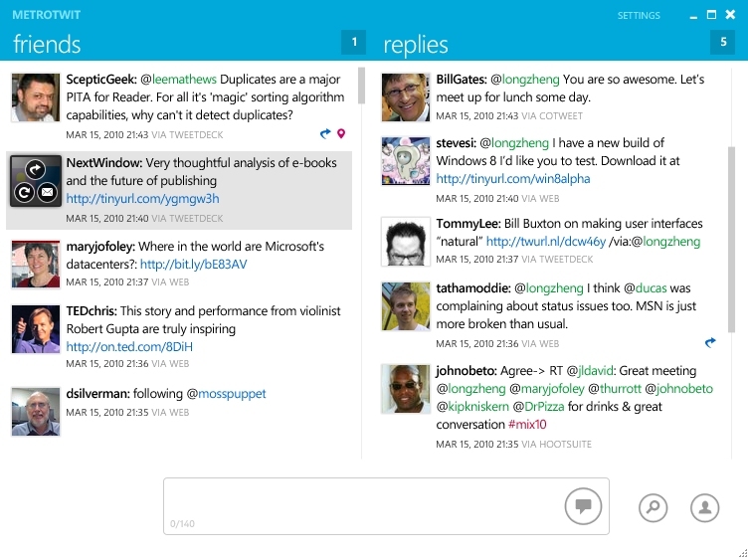Image resolution: width=748 pixels, height=560 pixels.
Task: Open the user profile icon button
Action: coord(704,507)
